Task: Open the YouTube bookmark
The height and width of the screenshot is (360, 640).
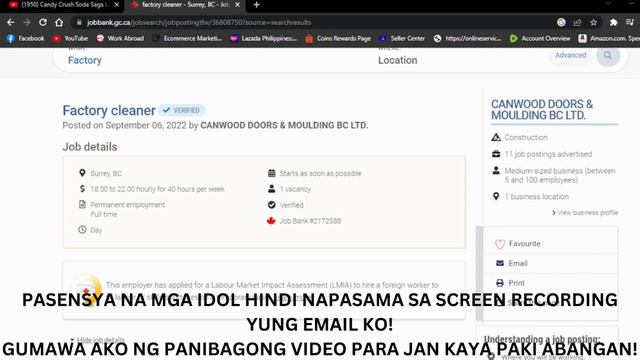Action: [x=71, y=38]
